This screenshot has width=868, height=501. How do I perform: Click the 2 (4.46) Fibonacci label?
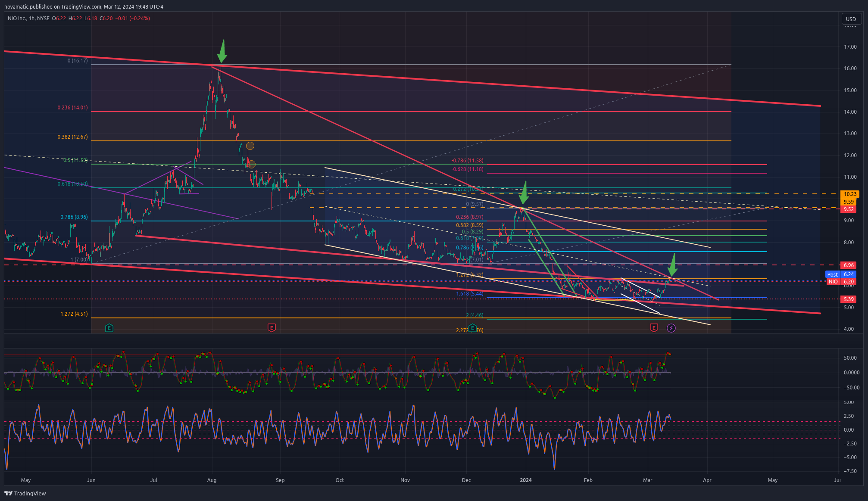click(x=475, y=315)
